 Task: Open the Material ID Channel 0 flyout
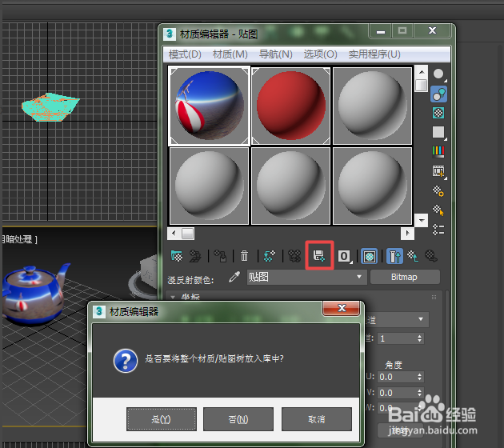(345, 256)
